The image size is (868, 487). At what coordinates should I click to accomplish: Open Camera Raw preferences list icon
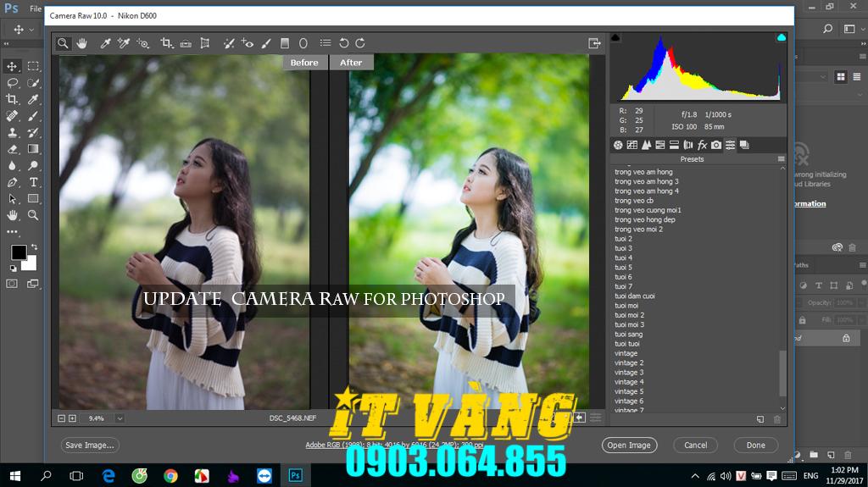(x=325, y=43)
